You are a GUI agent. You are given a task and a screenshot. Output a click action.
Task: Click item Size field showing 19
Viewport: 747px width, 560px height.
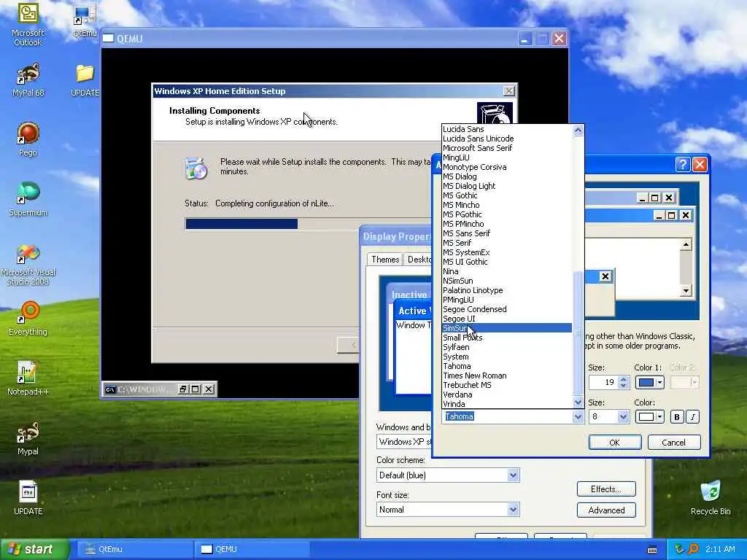pyautogui.click(x=603, y=382)
